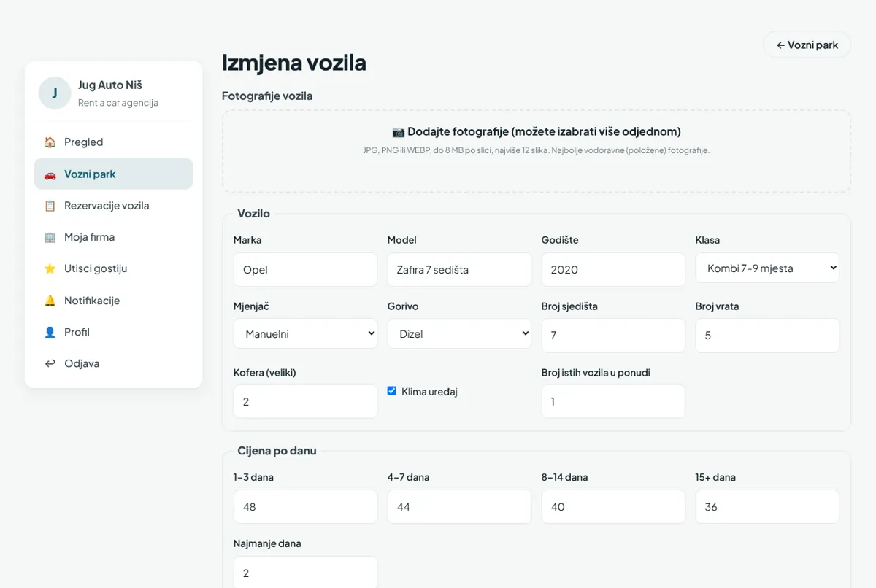Click Dodajte fotografije upload area
Image resolution: width=876 pixels, height=588 pixels.
coord(536,151)
